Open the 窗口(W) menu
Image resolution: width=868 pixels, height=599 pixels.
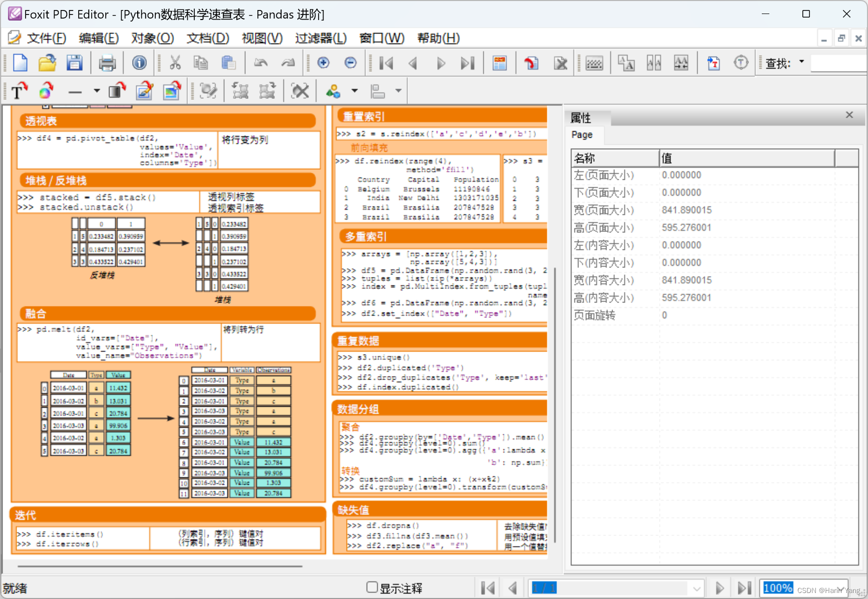click(382, 38)
